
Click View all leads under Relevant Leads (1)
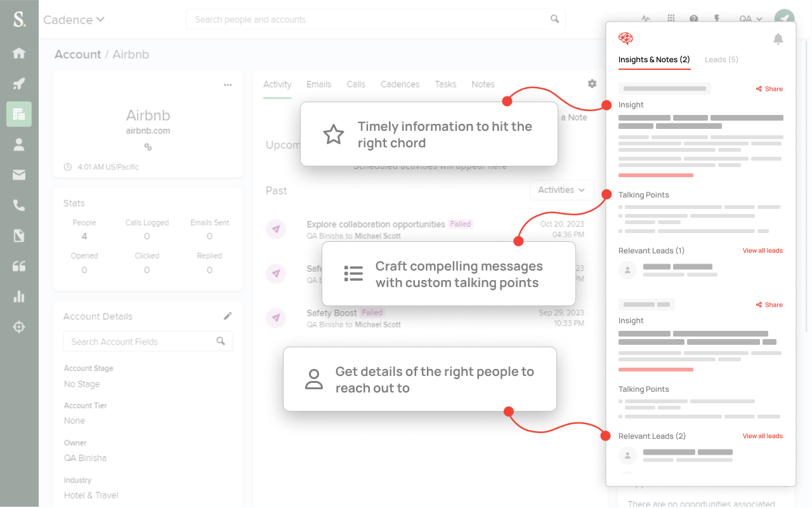[763, 251]
